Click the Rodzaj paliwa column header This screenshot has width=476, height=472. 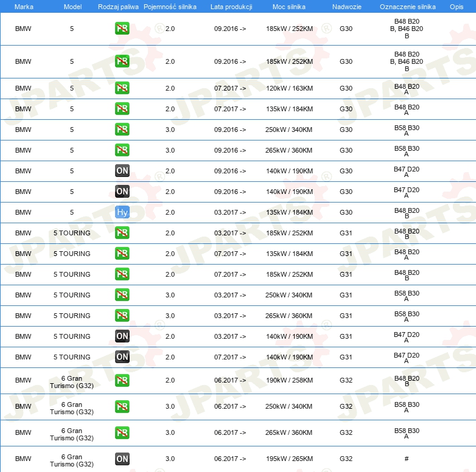tap(118, 6)
